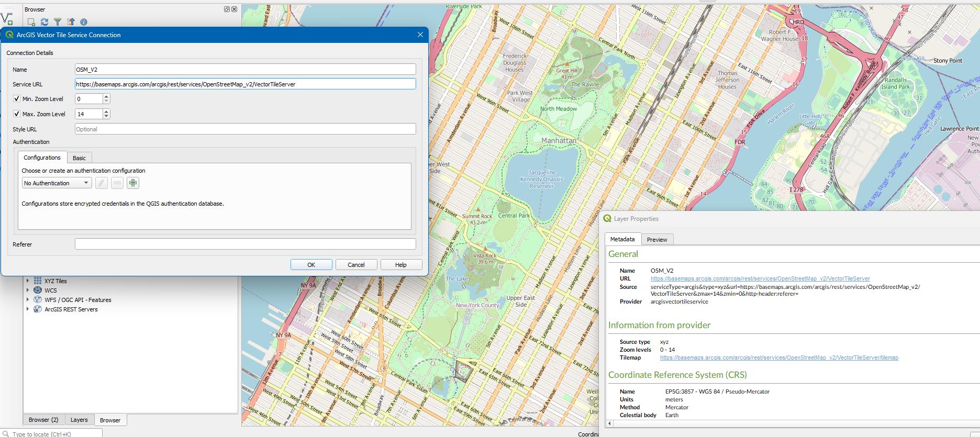The image size is (980, 437).
Task: Open the VectorTileServer URL link in metadata
Action: click(x=760, y=279)
